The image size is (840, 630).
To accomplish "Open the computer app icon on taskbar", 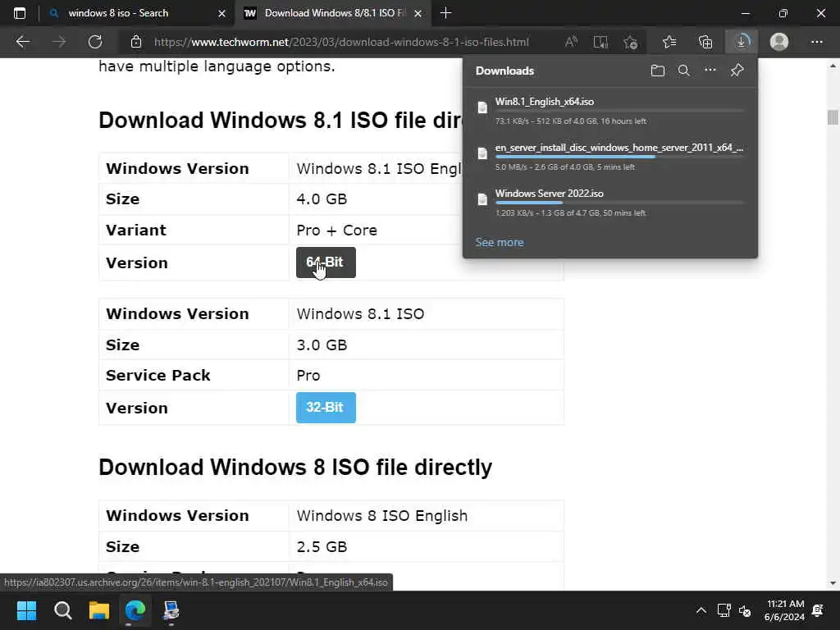I will pos(171,610).
